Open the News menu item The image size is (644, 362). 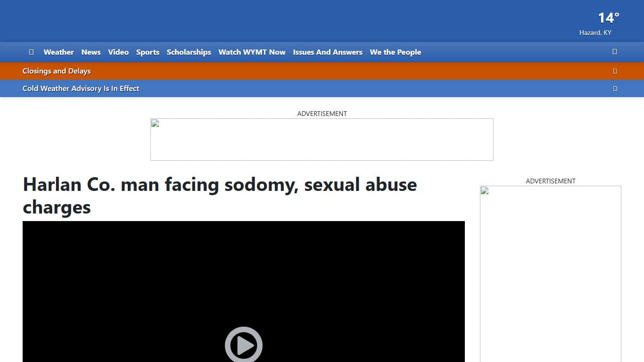pyautogui.click(x=91, y=52)
